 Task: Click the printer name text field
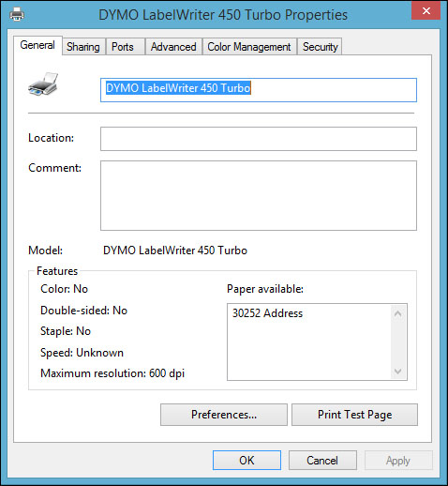click(x=259, y=90)
